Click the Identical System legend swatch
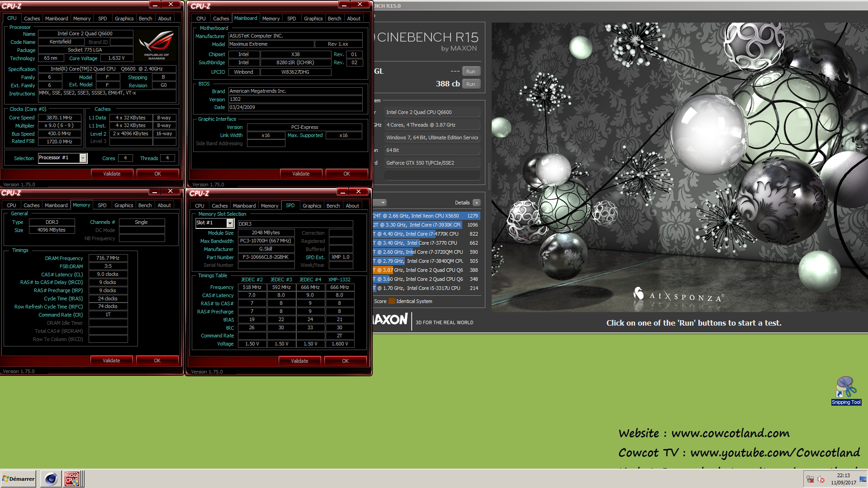This screenshot has width=868, height=488. pyautogui.click(x=392, y=301)
